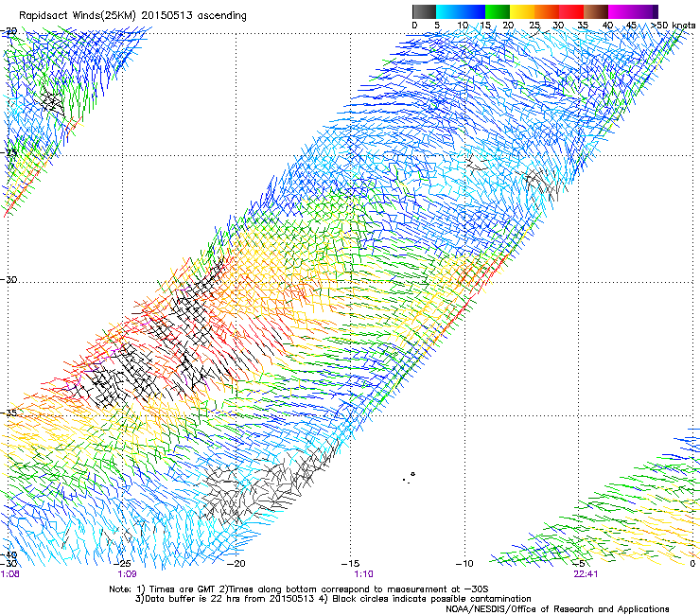Image resolution: width=700 pixels, height=615 pixels.
Task: Click the legend tick label '0' under the color bar
Action: 414,26
